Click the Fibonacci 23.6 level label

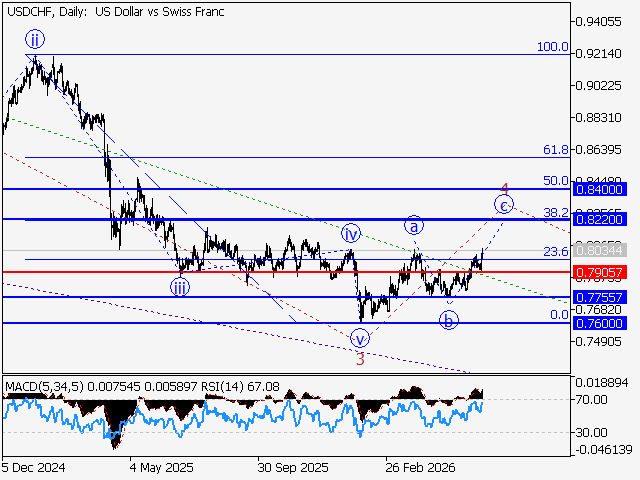tap(556, 251)
